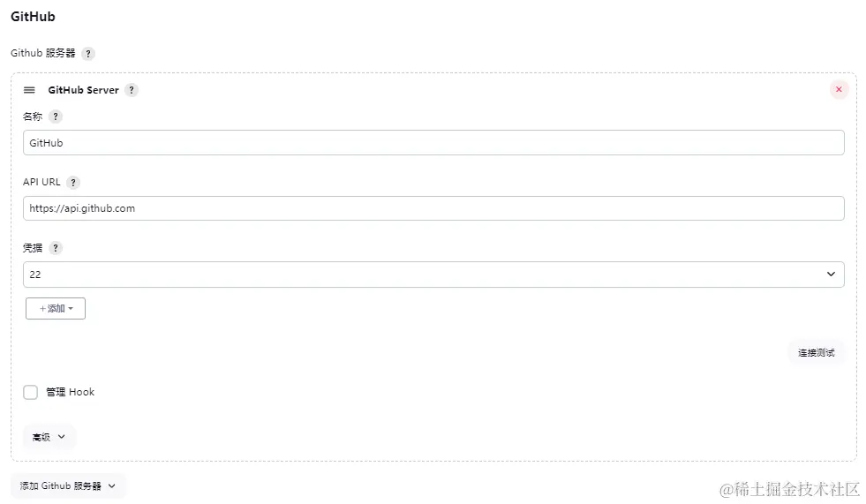Open the 添加 Github 服务器 dropdown

click(x=68, y=486)
